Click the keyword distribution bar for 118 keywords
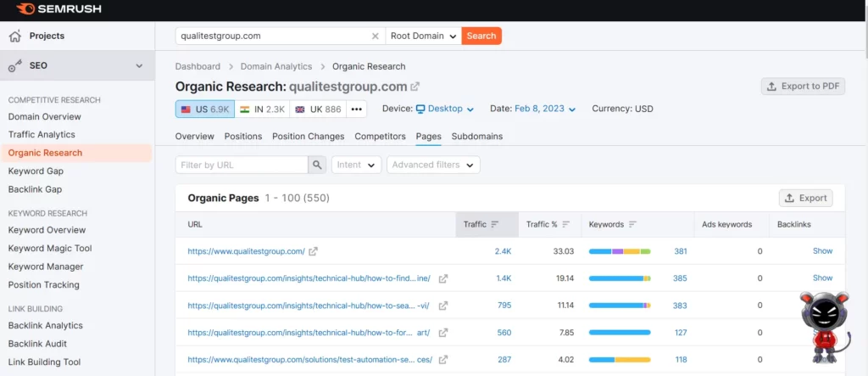Screen dimensions: 868x376 point(620,360)
